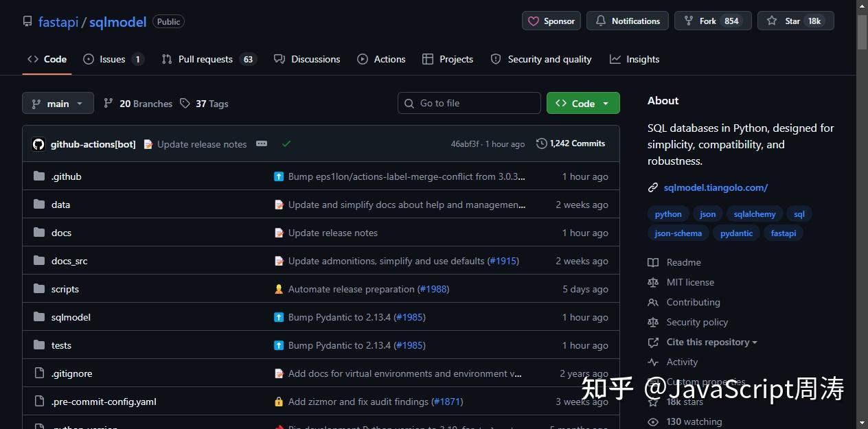View the Insights tab
This screenshot has height=429, width=868.
pyautogui.click(x=635, y=59)
